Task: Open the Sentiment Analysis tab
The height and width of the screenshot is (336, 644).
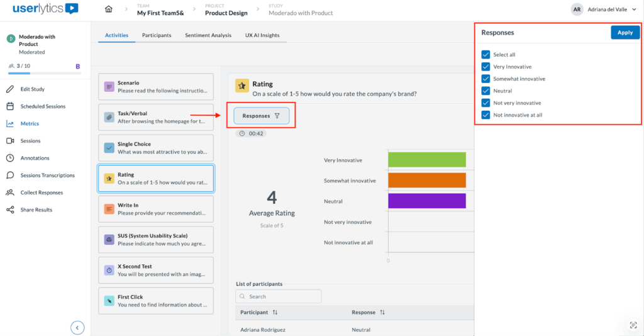Action: click(x=208, y=35)
